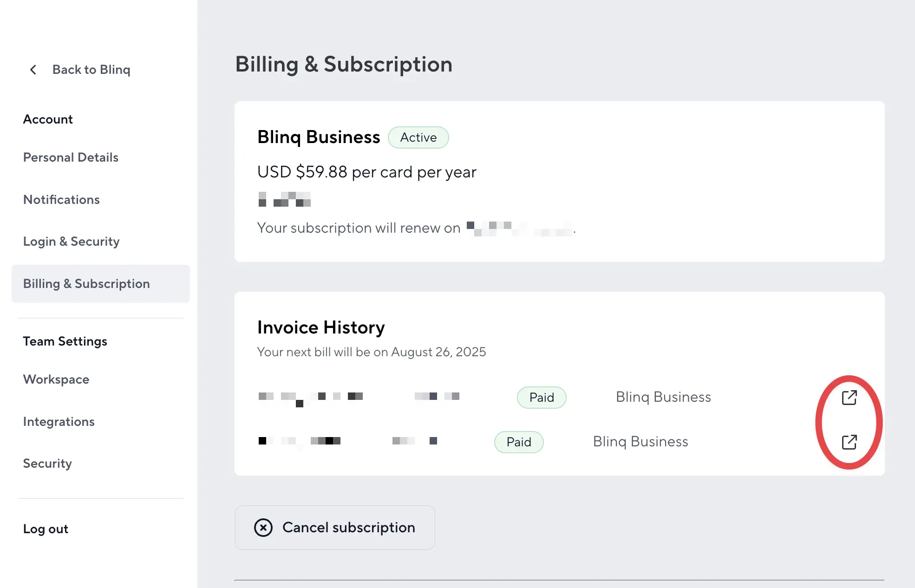The image size is (915, 588).
Task: Click the Account section header
Action: pyautogui.click(x=48, y=119)
